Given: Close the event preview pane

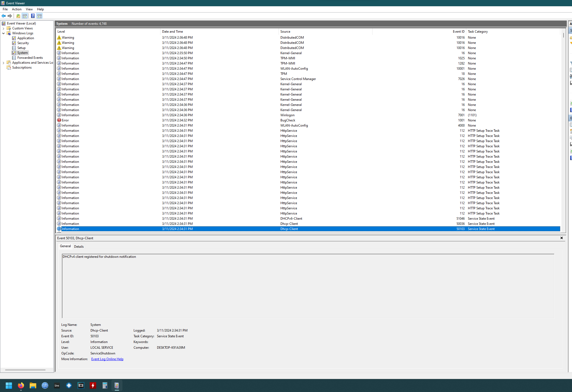Looking at the screenshot, I should point(561,238).
